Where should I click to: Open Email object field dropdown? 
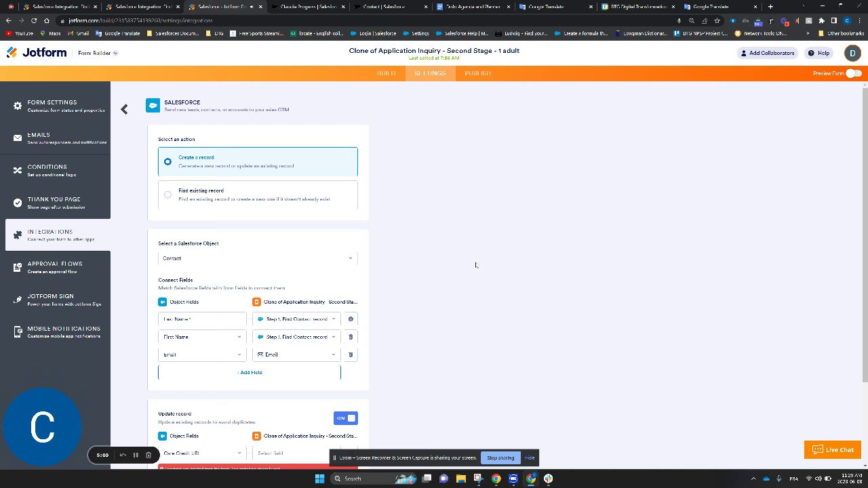202,354
